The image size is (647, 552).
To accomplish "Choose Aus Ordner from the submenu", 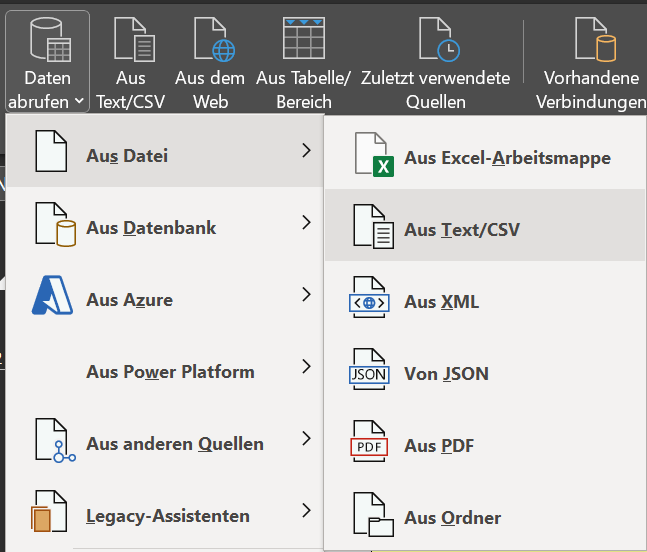I will [x=452, y=517].
